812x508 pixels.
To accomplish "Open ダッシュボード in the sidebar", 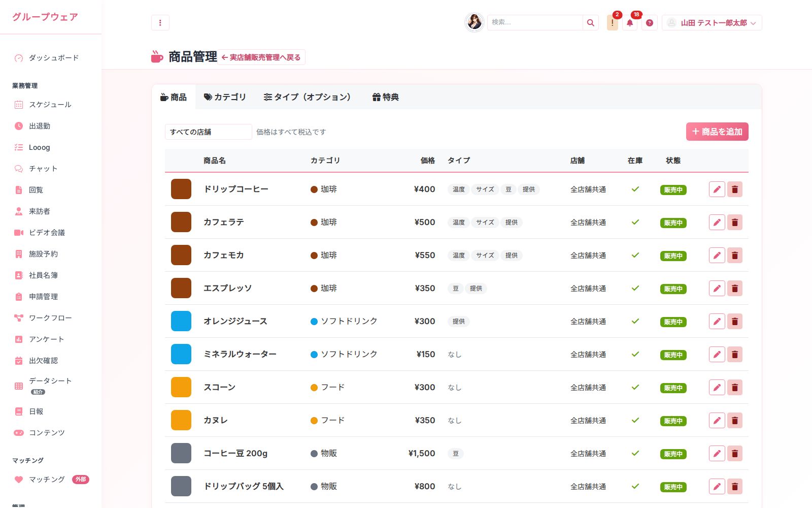I will [x=51, y=58].
